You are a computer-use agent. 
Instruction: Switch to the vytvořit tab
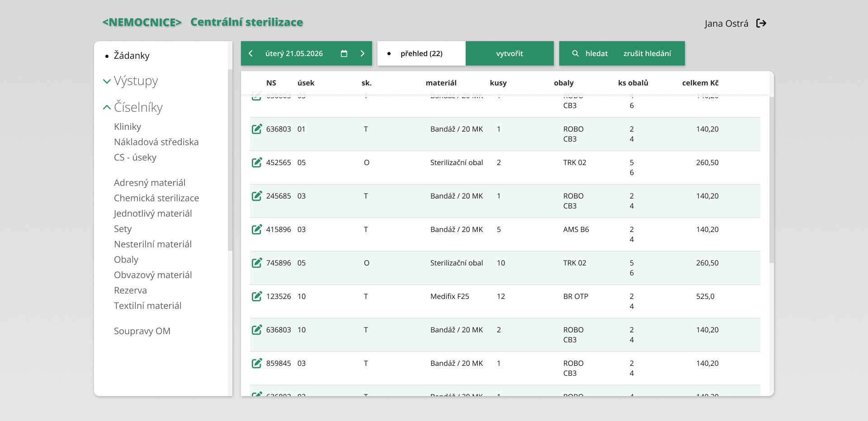click(x=509, y=53)
